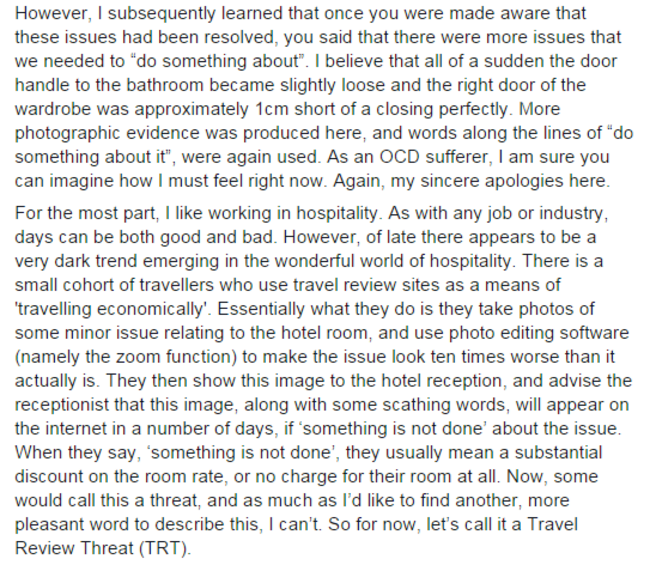Screen dimensions: 650x565
Task: Click the parenthetical "(namely the zoom function)"
Action: coord(126,357)
